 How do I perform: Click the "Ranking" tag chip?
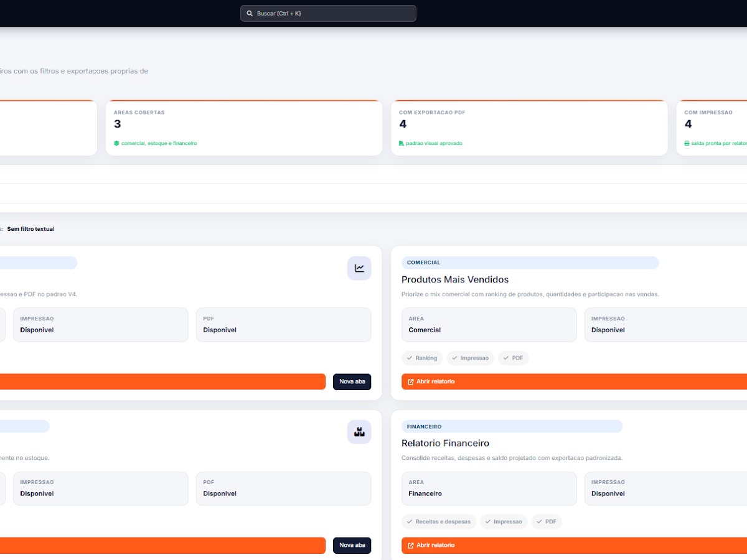[422, 358]
